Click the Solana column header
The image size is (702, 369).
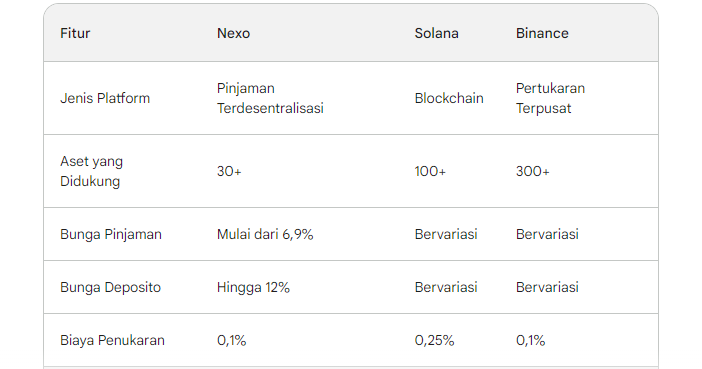coord(437,33)
